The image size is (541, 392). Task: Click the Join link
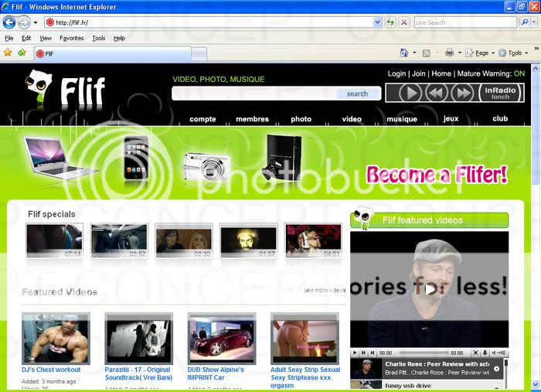click(x=419, y=73)
